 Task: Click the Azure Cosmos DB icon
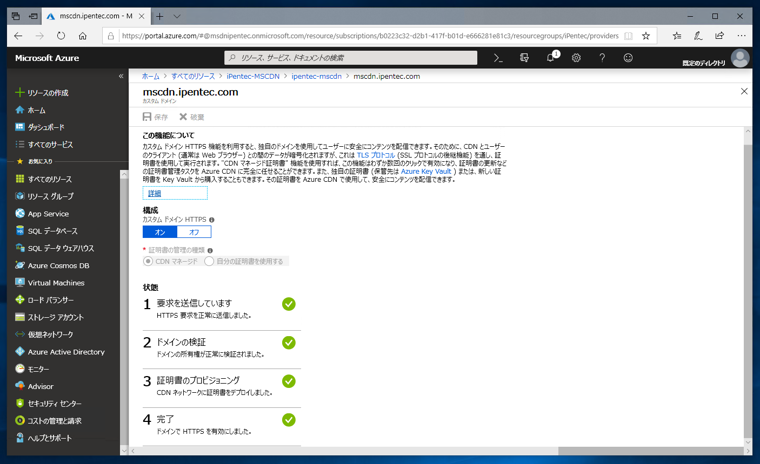tap(20, 265)
